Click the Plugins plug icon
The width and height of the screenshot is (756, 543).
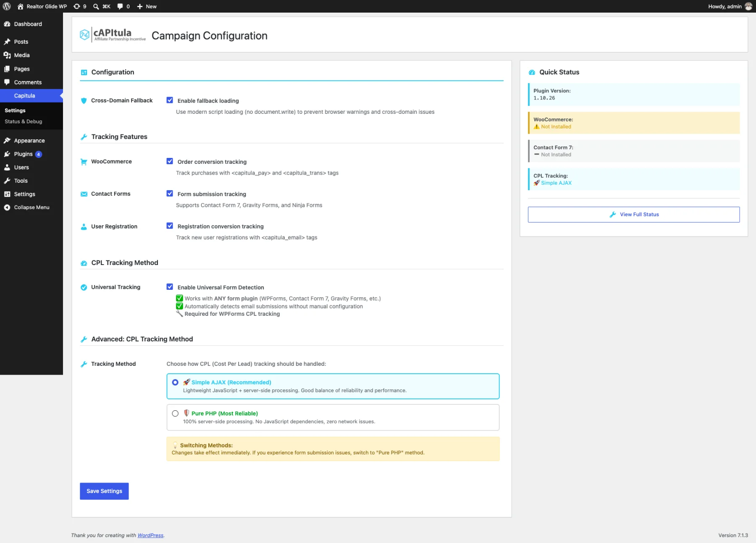[7, 154]
